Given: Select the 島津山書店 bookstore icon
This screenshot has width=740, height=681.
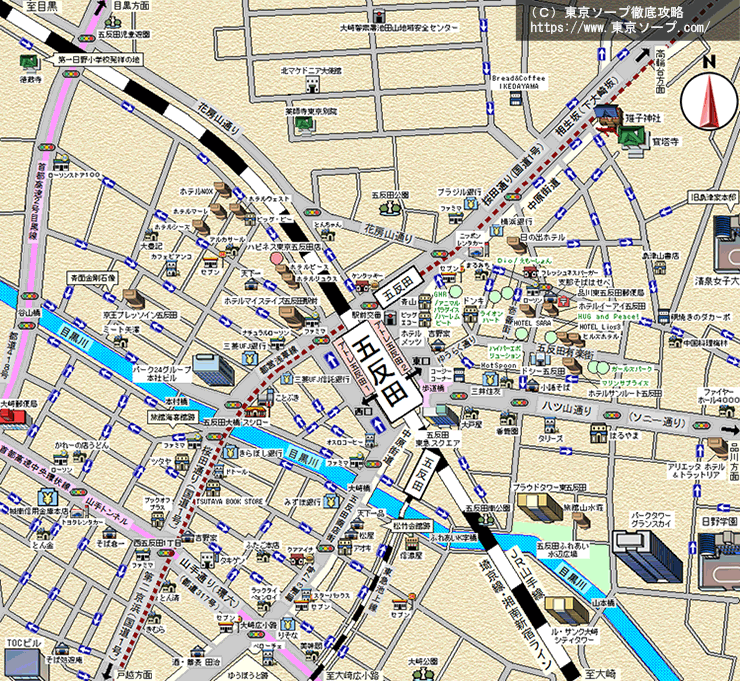Looking at the screenshot, I should pyautogui.click(x=660, y=268).
